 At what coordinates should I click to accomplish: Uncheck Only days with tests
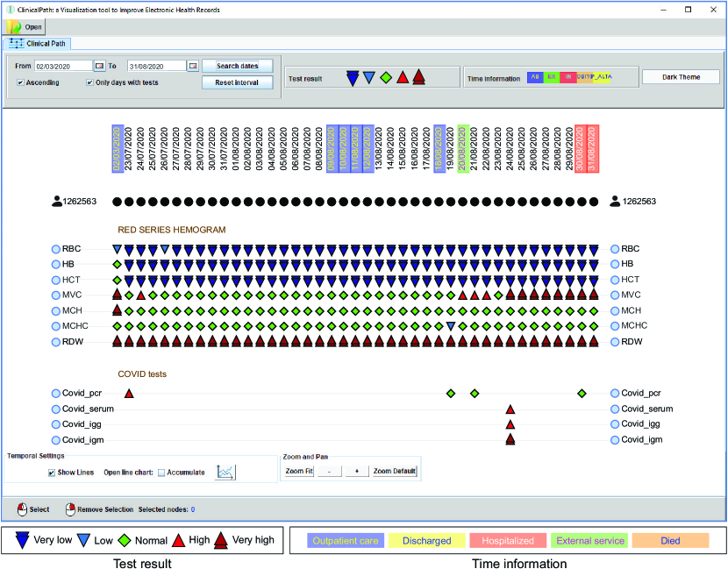89,83
